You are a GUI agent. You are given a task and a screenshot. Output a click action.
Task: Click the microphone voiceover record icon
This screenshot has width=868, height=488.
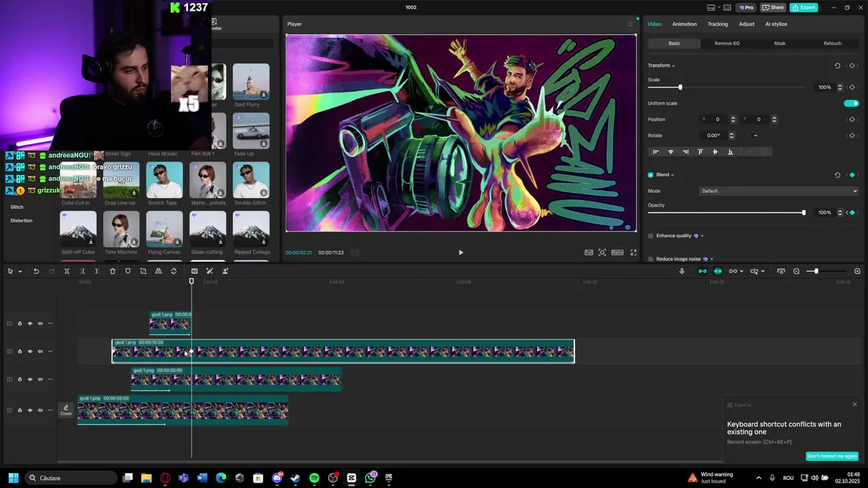(682, 271)
